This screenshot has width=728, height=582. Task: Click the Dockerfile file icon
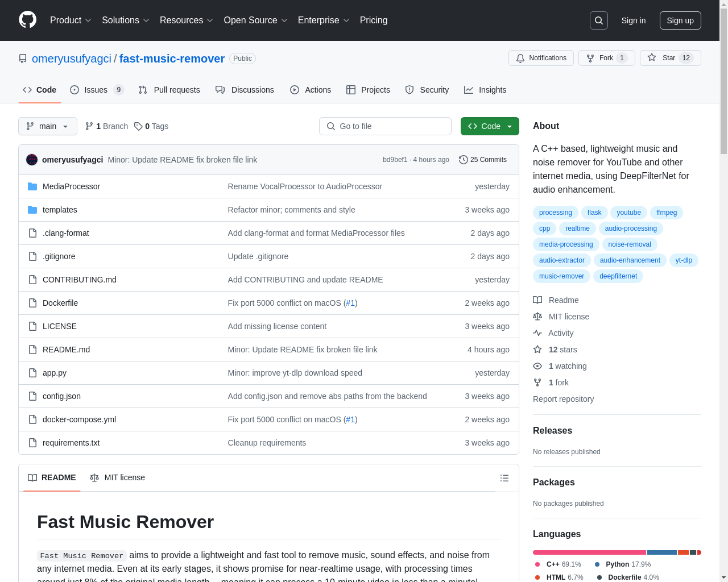(x=32, y=303)
